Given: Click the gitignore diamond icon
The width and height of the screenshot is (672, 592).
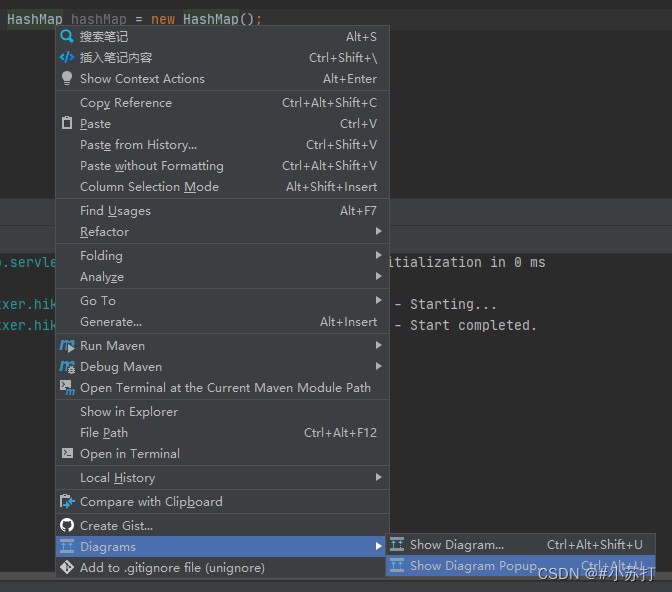Looking at the screenshot, I should [67, 567].
